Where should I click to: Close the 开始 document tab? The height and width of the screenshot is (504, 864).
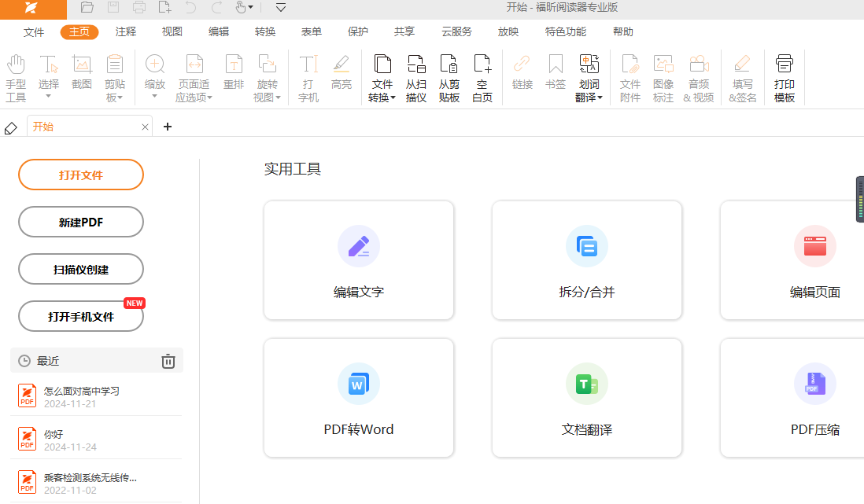tap(145, 127)
